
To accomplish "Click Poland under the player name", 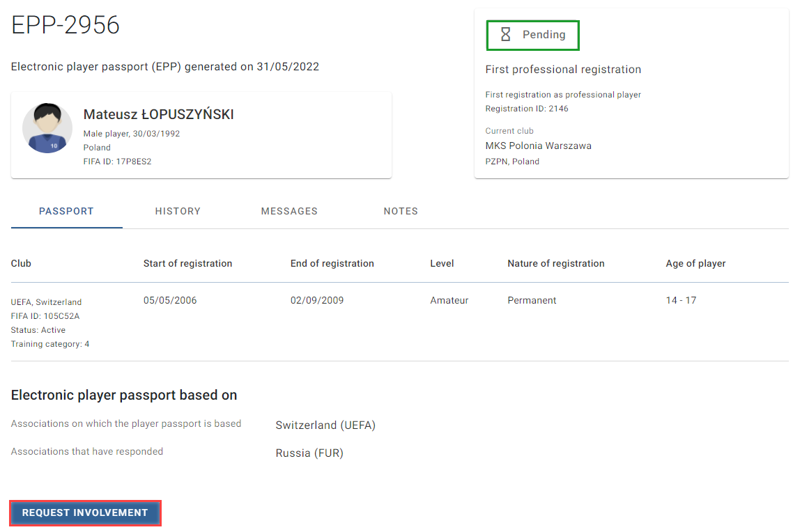I will point(97,148).
